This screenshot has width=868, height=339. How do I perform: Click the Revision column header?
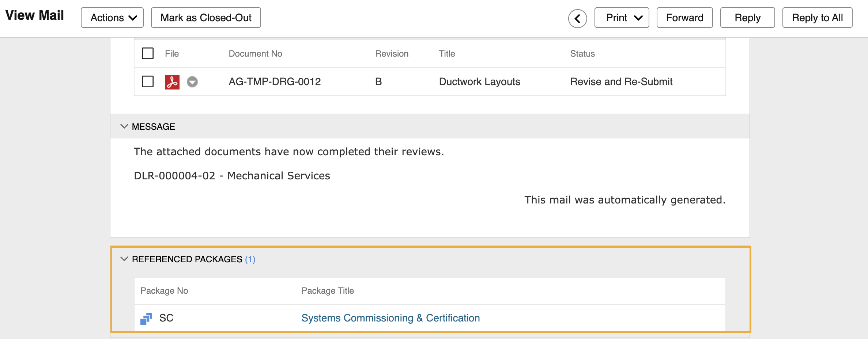coord(392,54)
